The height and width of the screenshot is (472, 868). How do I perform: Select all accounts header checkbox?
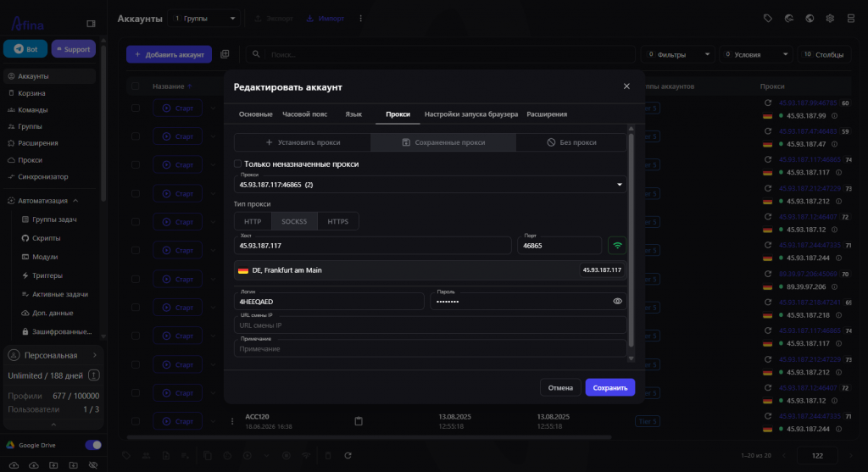pyautogui.click(x=136, y=86)
